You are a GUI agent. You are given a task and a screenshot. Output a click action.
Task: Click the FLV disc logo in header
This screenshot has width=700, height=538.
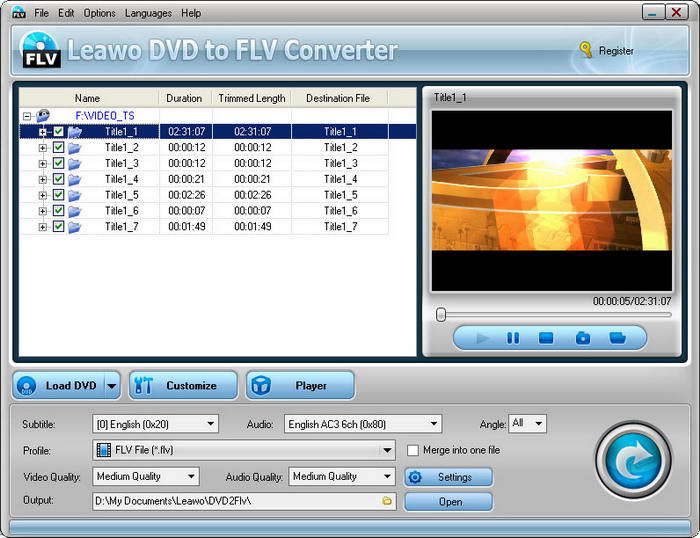click(x=40, y=49)
